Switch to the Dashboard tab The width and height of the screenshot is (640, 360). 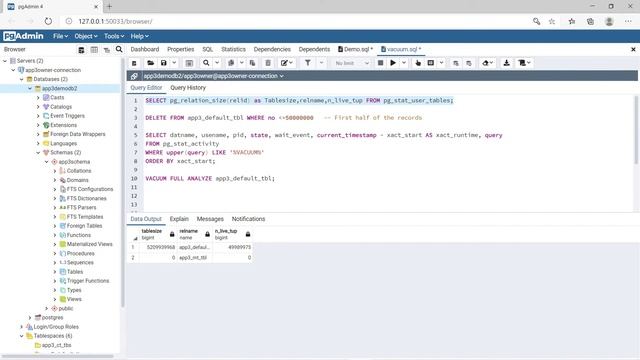tap(145, 49)
